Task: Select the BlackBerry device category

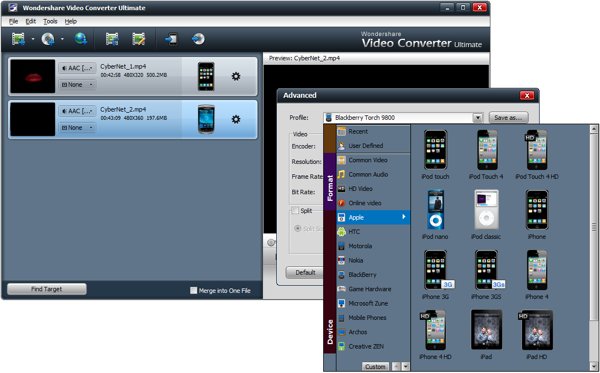Action: click(373, 275)
